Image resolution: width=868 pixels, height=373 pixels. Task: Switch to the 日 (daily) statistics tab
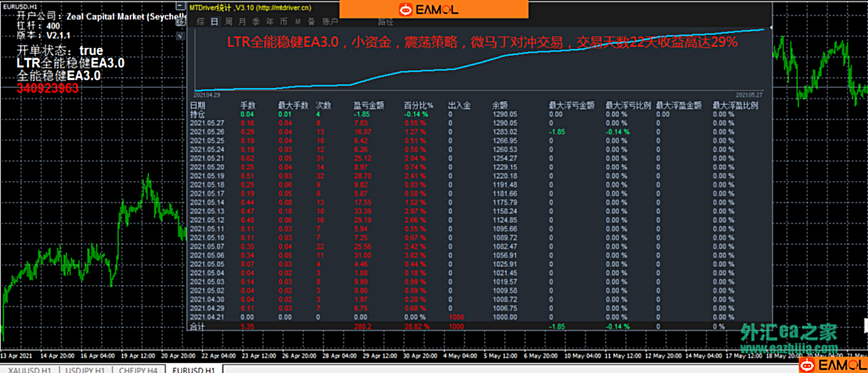(x=214, y=21)
